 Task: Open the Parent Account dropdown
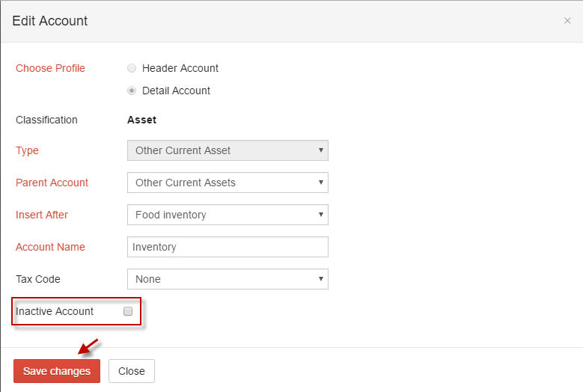click(x=228, y=183)
